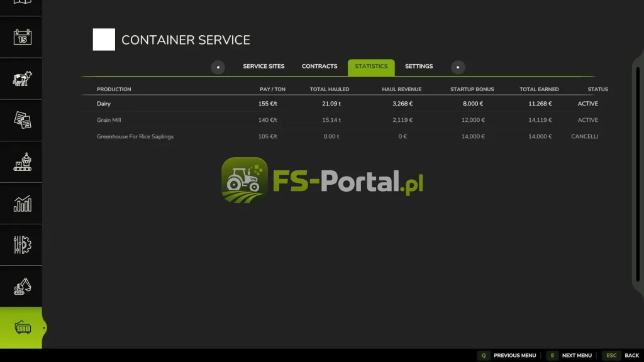Screen dimensions: 644x362
Task: Switch to the Settings tab
Action: click(419, 67)
